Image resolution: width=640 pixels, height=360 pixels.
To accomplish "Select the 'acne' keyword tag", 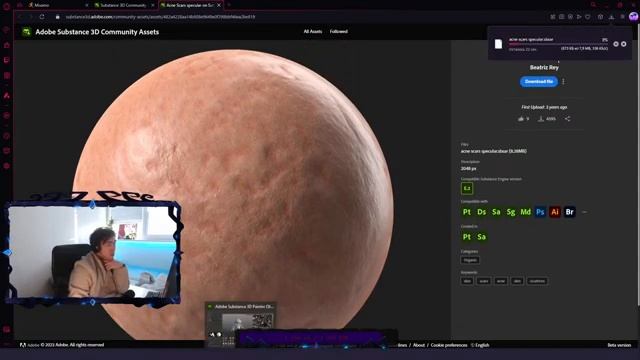I will [501, 281].
